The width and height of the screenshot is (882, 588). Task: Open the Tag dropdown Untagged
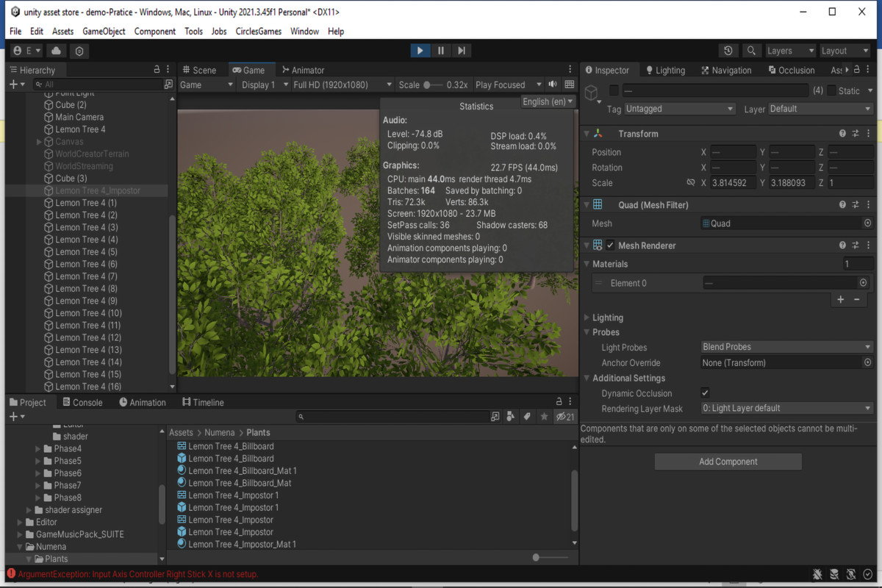tap(679, 109)
